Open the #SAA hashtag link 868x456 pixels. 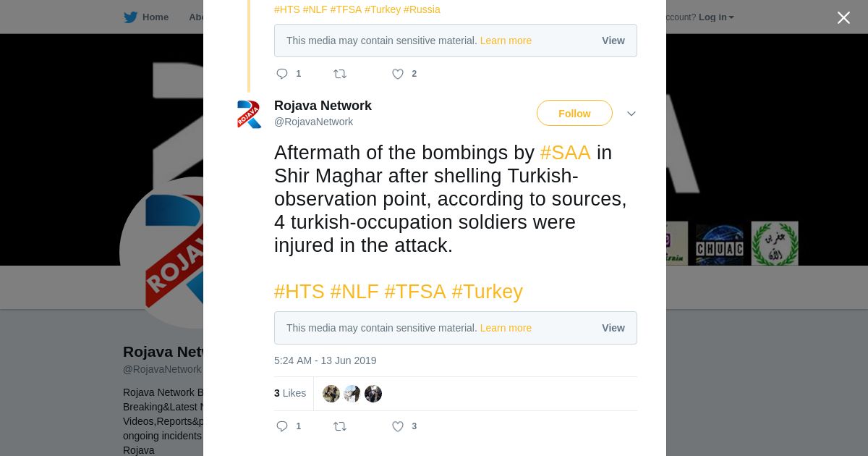tap(565, 153)
